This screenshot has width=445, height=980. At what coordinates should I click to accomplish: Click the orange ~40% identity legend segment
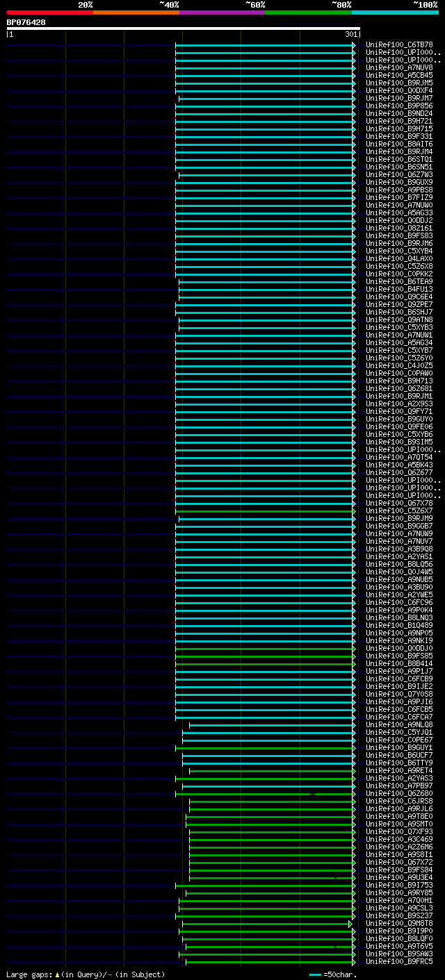136,12
